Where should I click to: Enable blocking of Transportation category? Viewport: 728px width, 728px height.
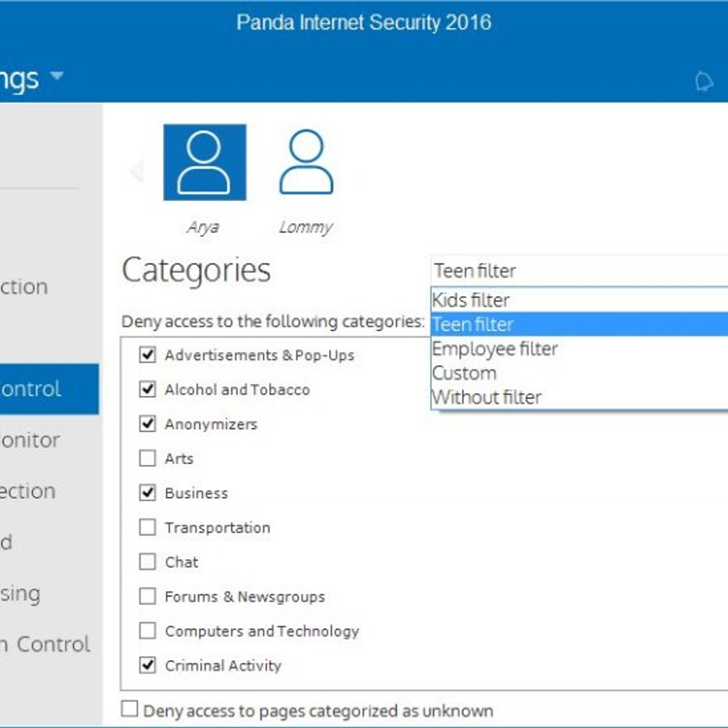tap(147, 527)
